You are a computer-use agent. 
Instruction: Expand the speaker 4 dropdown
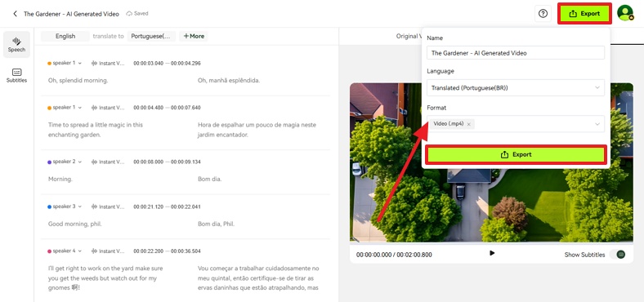(79, 251)
